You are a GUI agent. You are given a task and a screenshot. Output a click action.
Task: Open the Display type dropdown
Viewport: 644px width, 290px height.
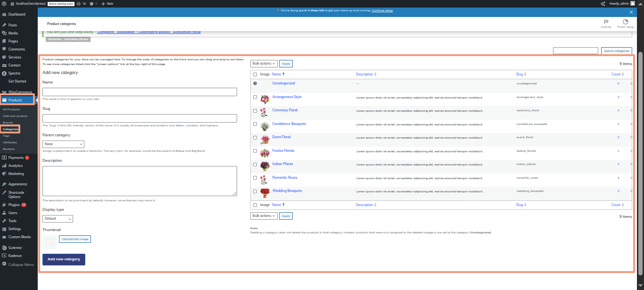click(x=58, y=219)
